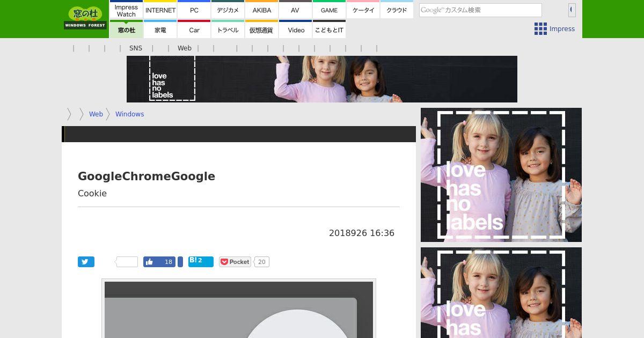Click the Pocket count showing 20

coord(261,262)
